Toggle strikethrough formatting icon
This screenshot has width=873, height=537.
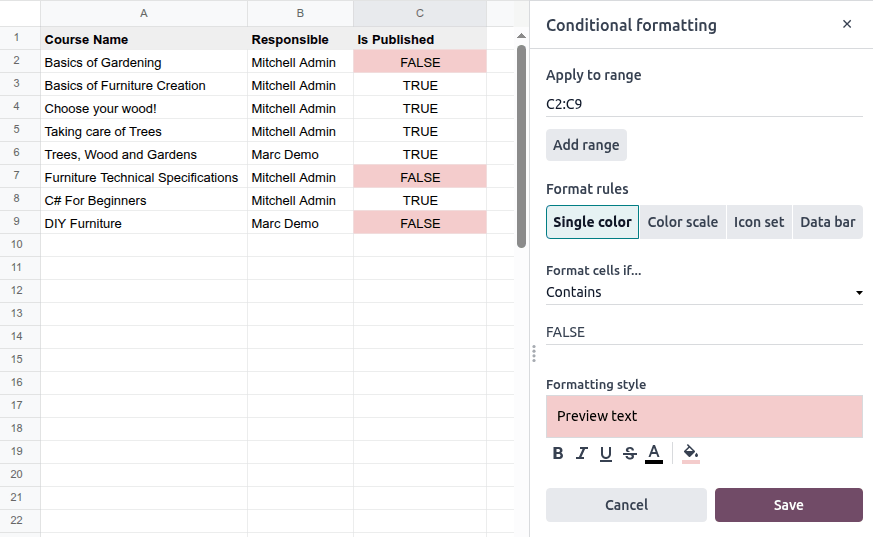pos(630,453)
